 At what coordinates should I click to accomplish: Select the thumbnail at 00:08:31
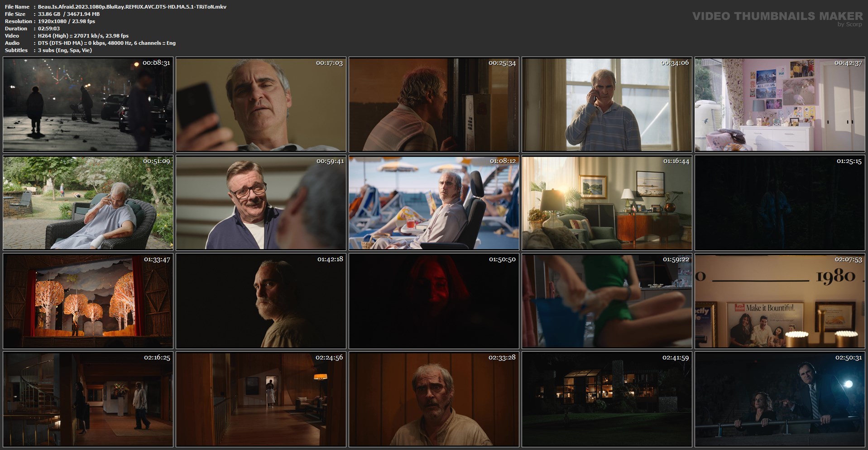pos(88,105)
